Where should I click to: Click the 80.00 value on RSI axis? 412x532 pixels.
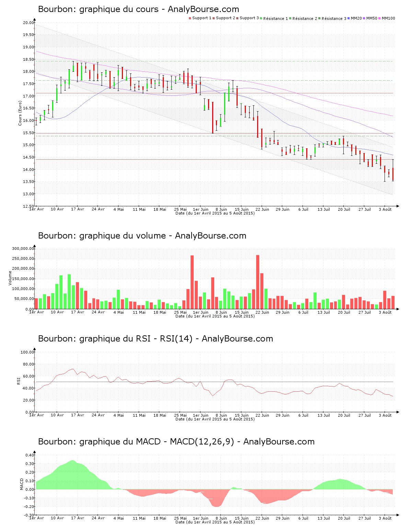coord(28,364)
